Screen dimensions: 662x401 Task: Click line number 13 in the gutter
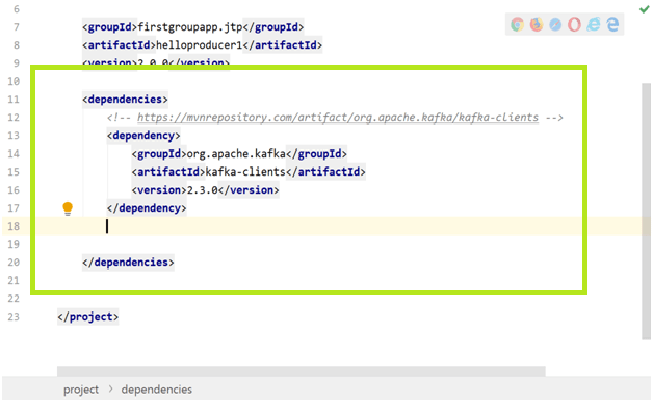coord(14,135)
